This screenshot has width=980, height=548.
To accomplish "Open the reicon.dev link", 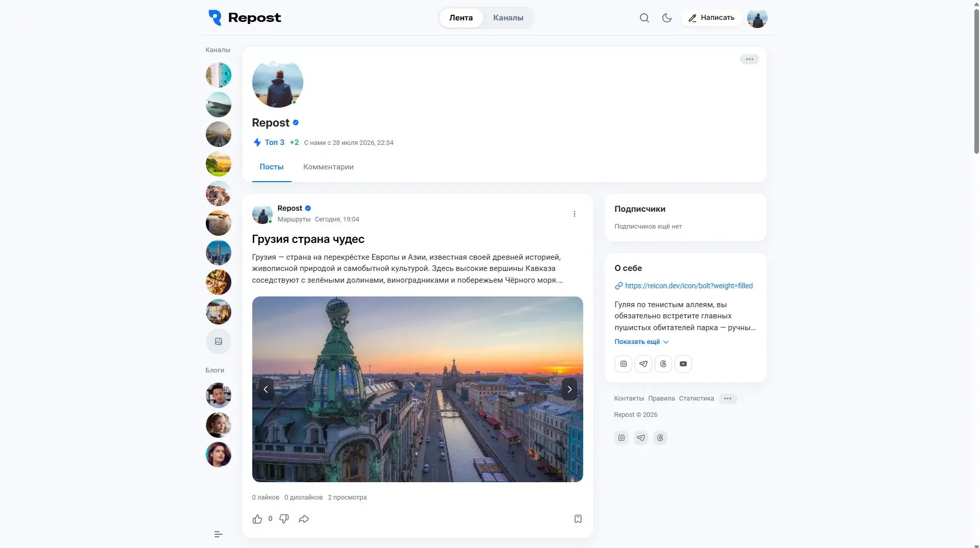I will [688, 286].
